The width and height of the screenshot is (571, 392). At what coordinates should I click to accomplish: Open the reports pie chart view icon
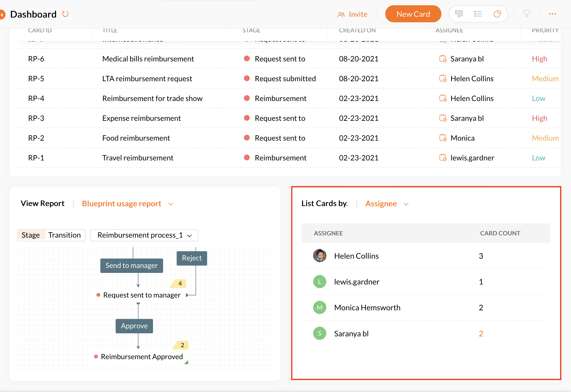[x=497, y=14]
